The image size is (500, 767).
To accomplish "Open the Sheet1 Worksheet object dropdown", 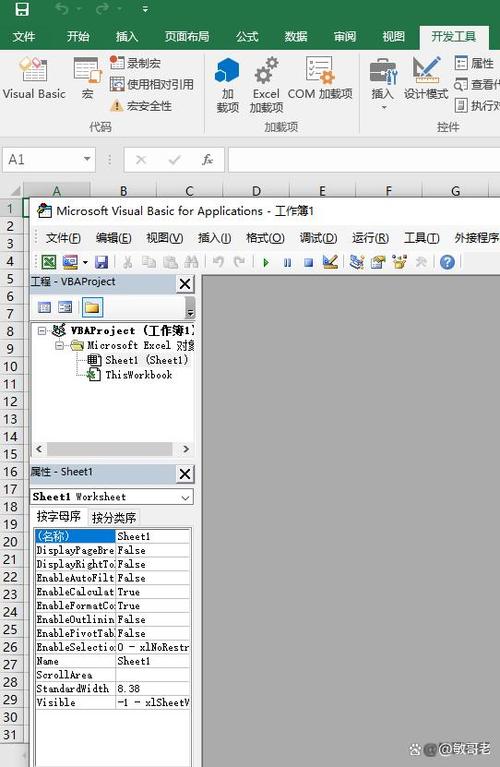I will click(185, 497).
